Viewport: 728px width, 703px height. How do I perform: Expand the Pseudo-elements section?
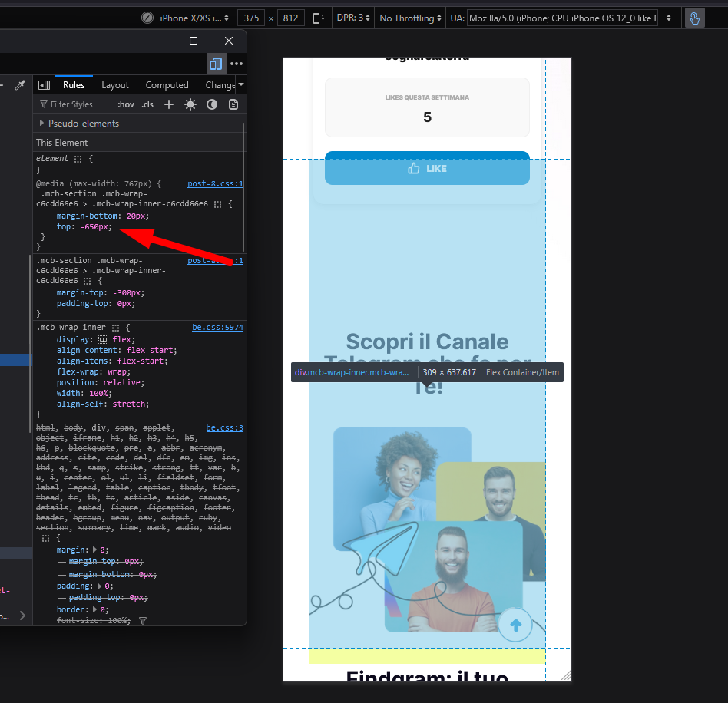coord(42,124)
